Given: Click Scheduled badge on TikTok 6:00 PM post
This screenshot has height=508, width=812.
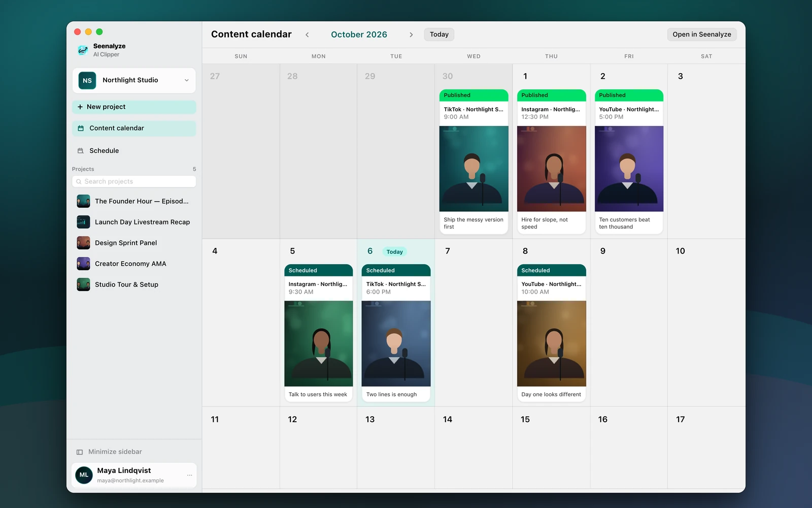Looking at the screenshot, I should pos(396,270).
